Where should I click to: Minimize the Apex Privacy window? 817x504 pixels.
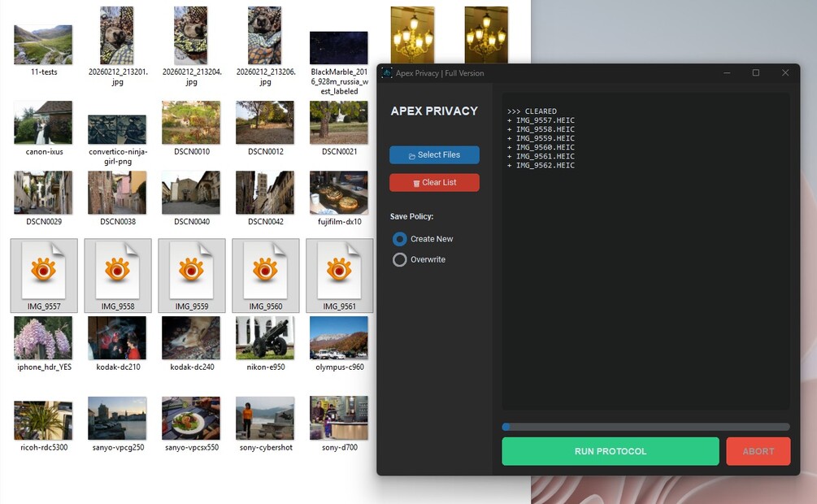(x=727, y=73)
